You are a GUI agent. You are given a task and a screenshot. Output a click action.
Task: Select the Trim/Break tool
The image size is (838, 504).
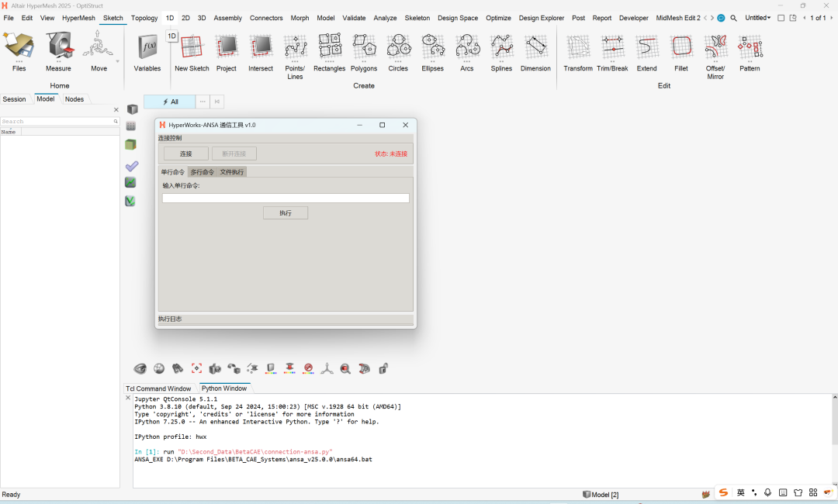(x=612, y=48)
